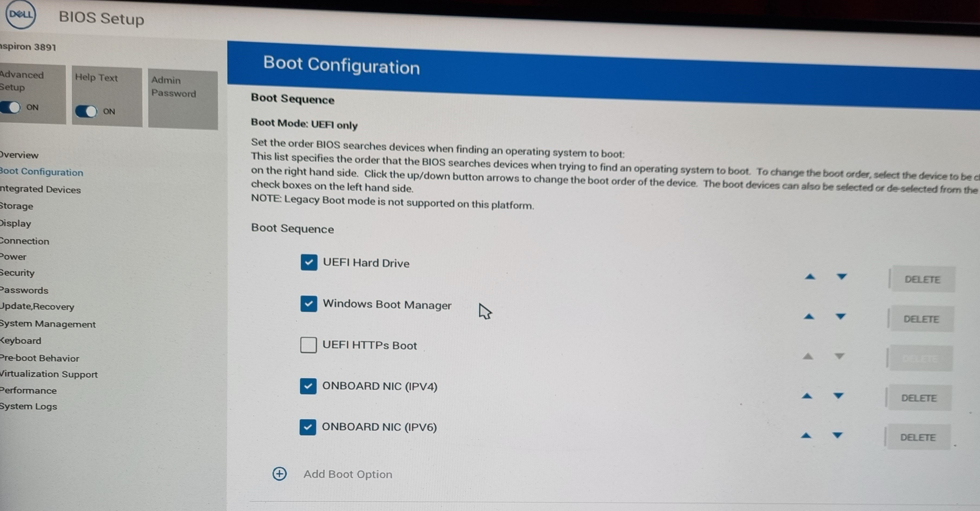This screenshot has width=980, height=511.
Task: Uncheck Windows Boot Manager checkbox
Action: point(308,304)
